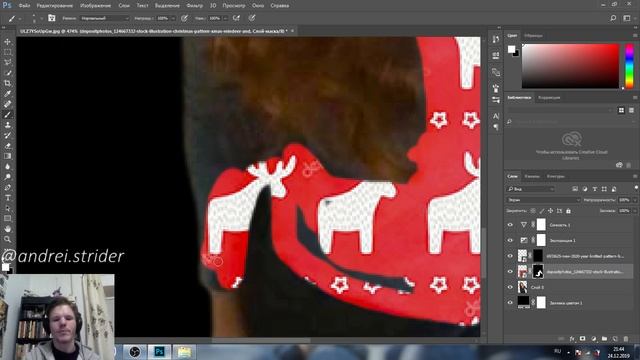Select the Move tool
Viewport: 640px width, 360px height.
pyautogui.click(x=7, y=42)
